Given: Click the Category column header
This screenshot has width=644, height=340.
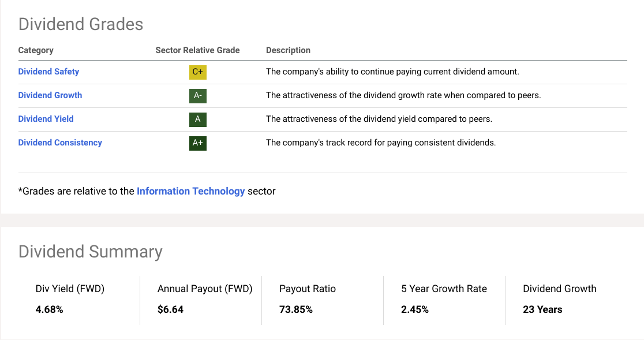Looking at the screenshot, I should (x=36, y=50).
